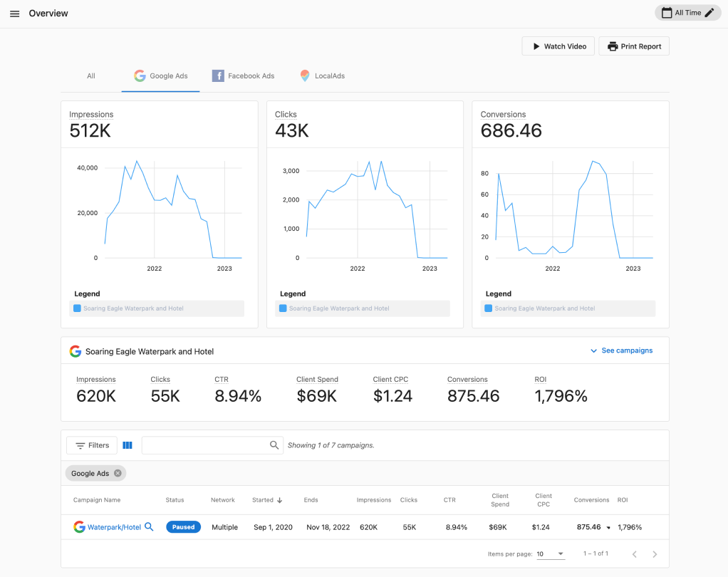Click the Watch Video button

pyautogui.click(x=558, y=46)
